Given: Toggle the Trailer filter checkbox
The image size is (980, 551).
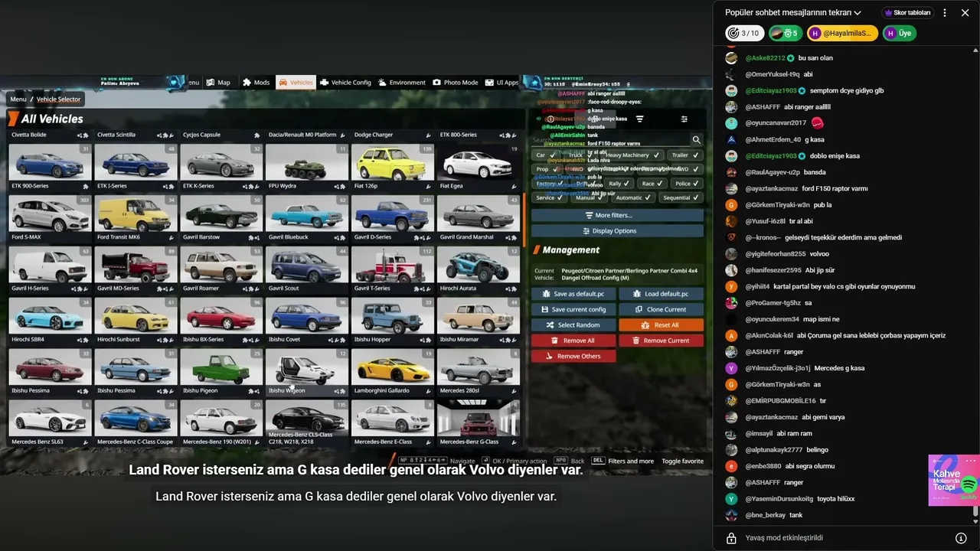Looking at the screenshot, I should (x=684, y=155).
